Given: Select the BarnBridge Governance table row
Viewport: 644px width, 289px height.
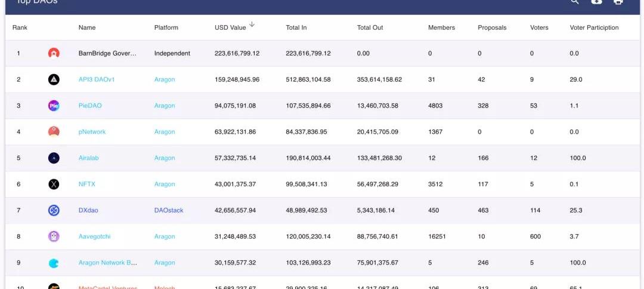Looking at the screenshot, I should [x=322, y=53].
